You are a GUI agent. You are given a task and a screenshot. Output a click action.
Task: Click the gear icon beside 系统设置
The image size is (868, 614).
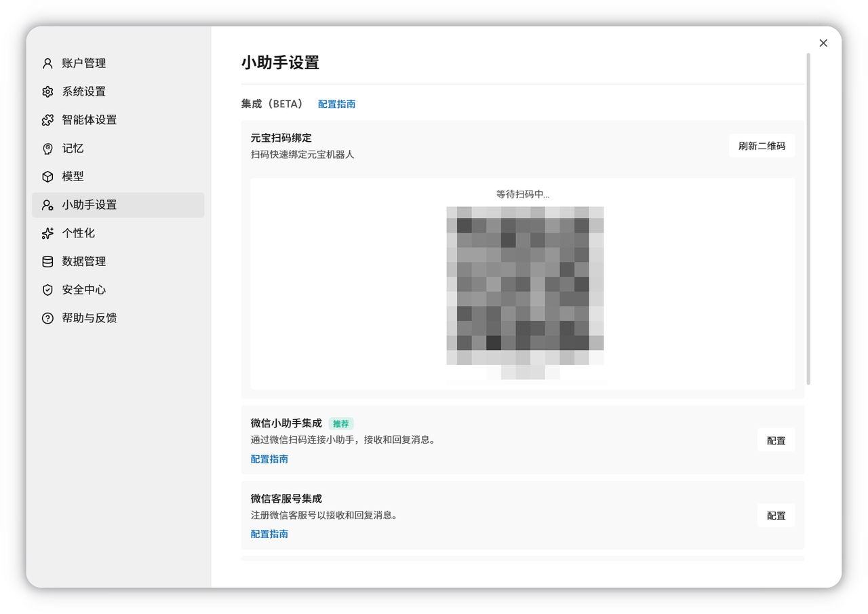[x=47, y=92]
